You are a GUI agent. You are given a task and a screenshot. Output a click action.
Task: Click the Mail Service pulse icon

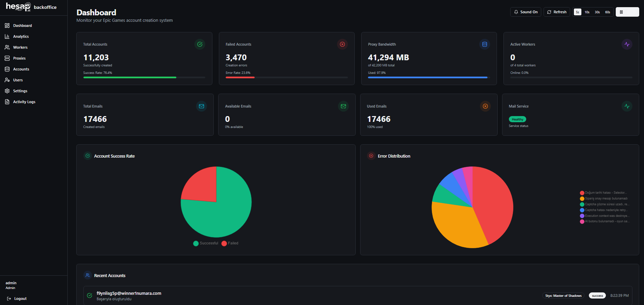[x=627, y=106]
